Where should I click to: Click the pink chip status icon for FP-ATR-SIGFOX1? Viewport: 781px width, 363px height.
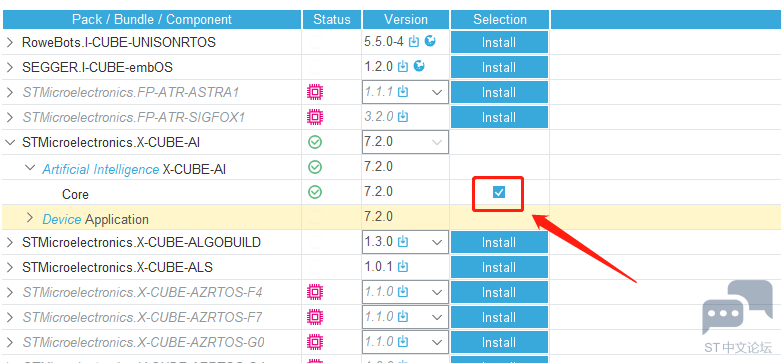[315, 117]
